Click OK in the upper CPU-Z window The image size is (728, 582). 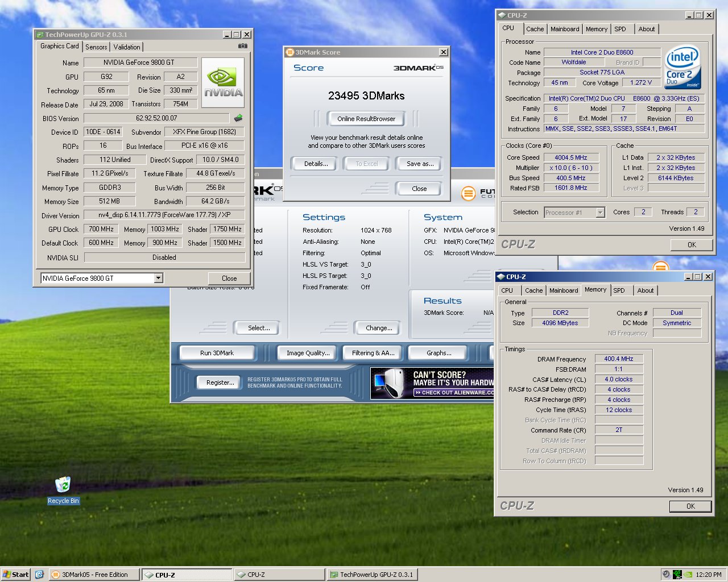pyautogui.click(x=692, y=245)
